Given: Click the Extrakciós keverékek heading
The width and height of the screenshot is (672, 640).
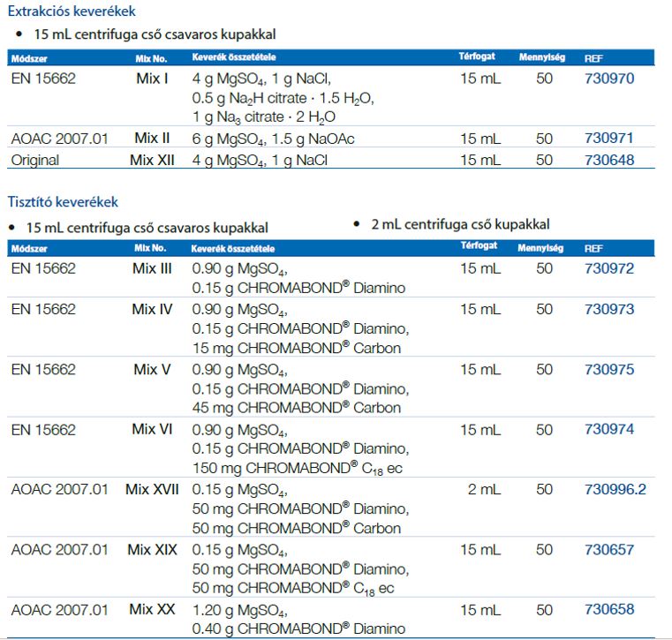Looking at the screenshot, I should (x=72, y=11).
